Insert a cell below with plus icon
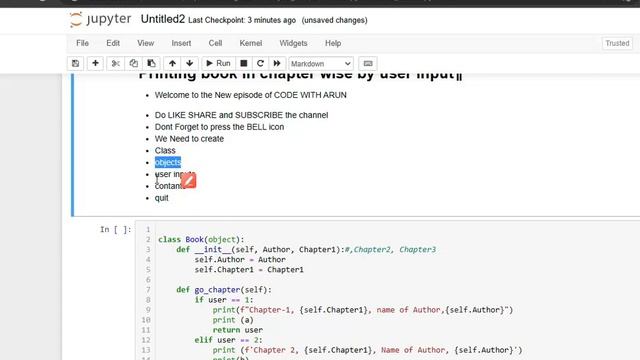 coord(95,63)
